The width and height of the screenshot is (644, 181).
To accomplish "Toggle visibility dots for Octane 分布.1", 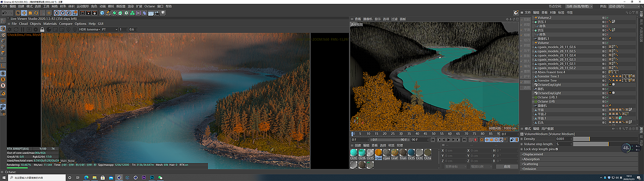I will click(x=605, y=97).
